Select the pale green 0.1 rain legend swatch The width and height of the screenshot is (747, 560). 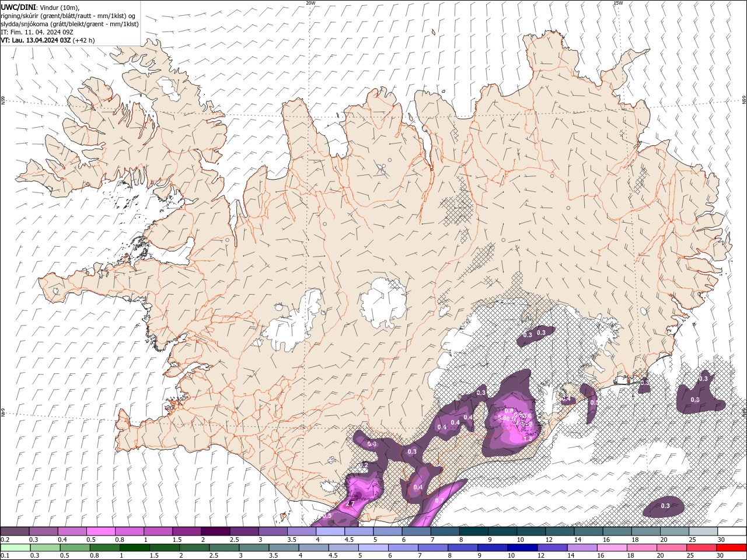click(x=15, y=548)
